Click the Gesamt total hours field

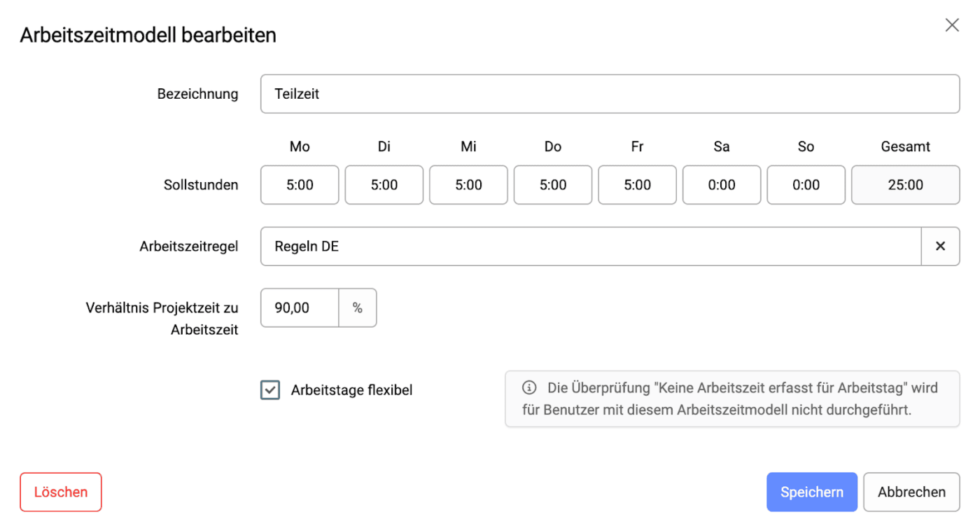[x=905, y=185]
